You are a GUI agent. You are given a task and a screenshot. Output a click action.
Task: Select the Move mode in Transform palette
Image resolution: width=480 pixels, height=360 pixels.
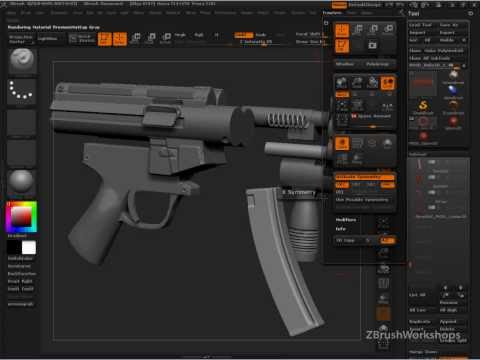[358, 30]
